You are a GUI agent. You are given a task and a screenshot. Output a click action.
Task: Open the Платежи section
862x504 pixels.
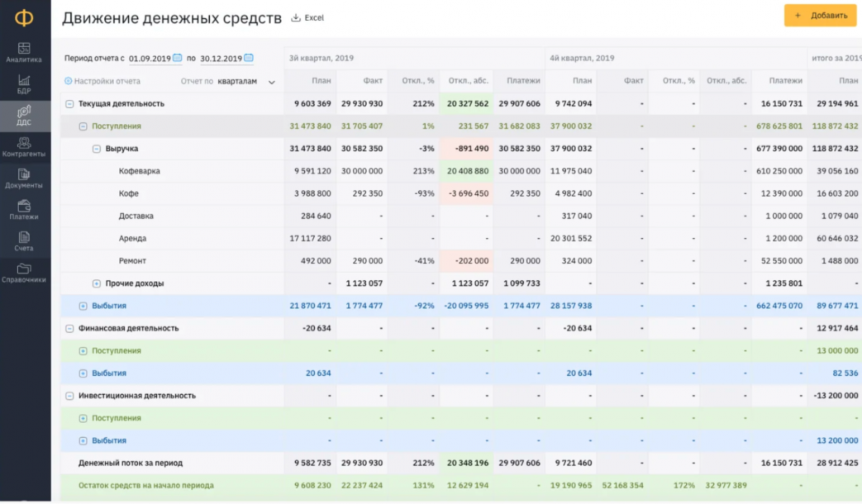(x=24, y=210)
